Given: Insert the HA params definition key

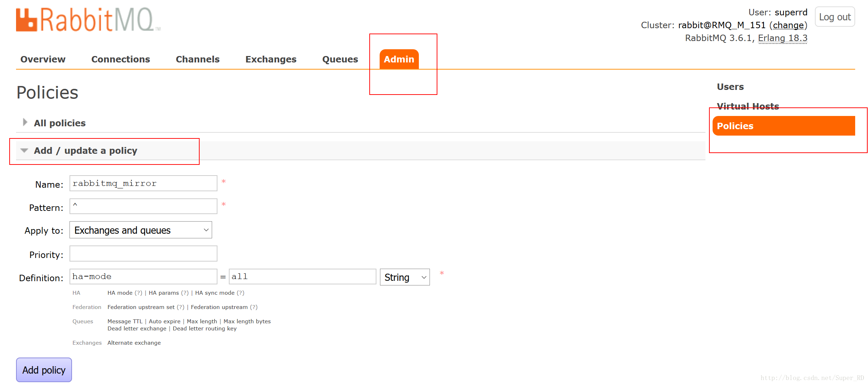Looking at the screenshot, I should 164,293.
